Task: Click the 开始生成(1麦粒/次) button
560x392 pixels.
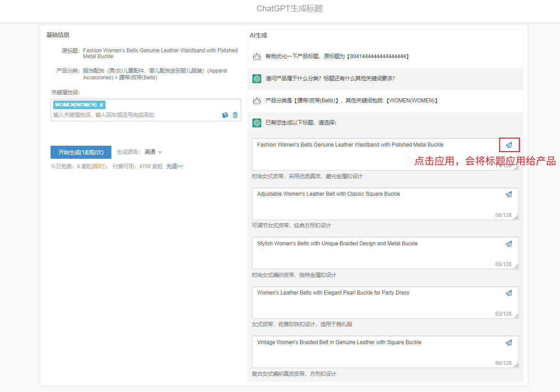Action: point(81,152)
